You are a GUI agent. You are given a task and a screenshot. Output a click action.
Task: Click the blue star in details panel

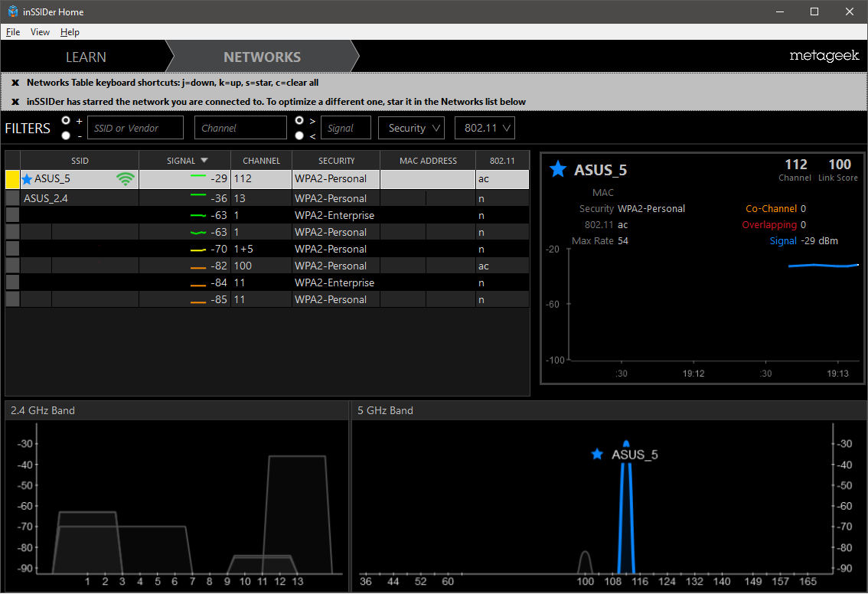[x=558, y=169]
